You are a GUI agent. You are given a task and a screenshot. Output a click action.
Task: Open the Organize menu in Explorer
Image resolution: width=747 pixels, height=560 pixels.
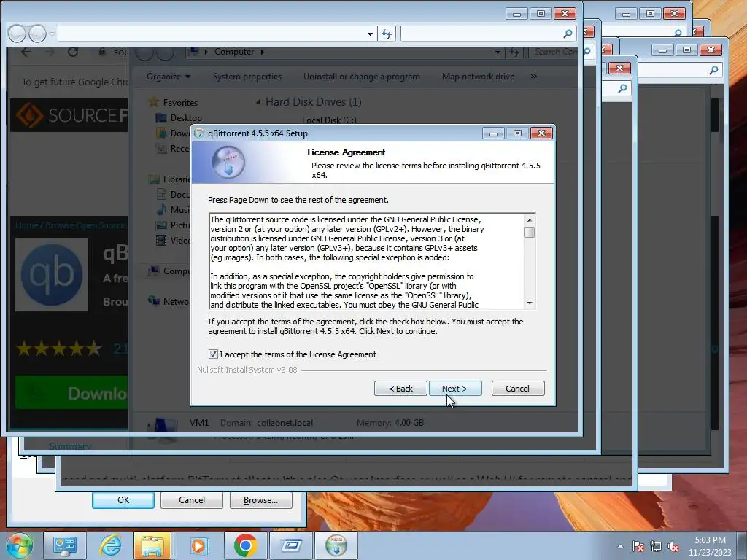pos(169,77)
